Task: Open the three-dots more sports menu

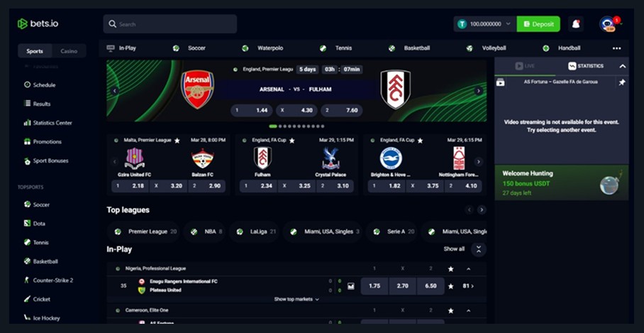Action: [616, 48]
